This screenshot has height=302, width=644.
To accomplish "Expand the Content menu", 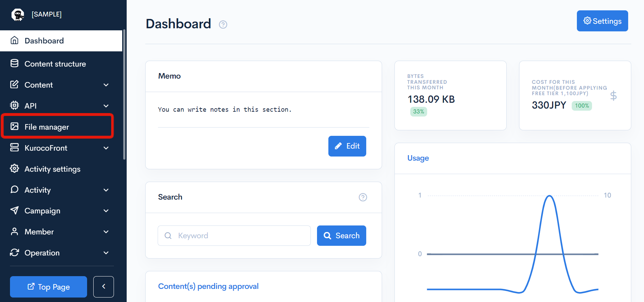I will pyautogui.click(x=106, y=85).
